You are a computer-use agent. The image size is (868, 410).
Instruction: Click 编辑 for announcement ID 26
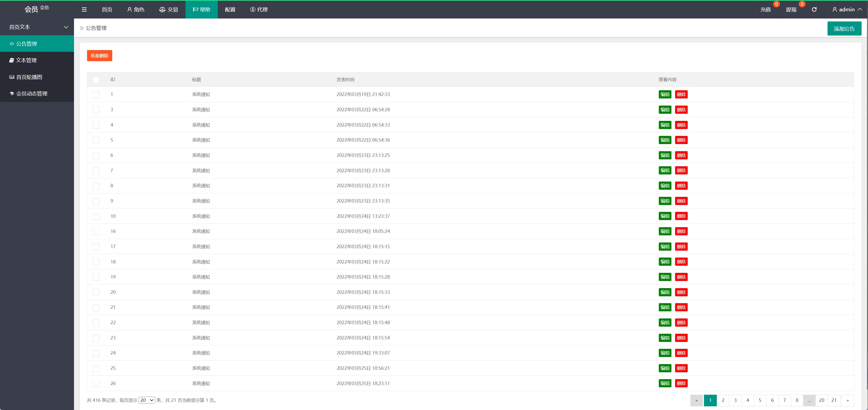(665, 383)
